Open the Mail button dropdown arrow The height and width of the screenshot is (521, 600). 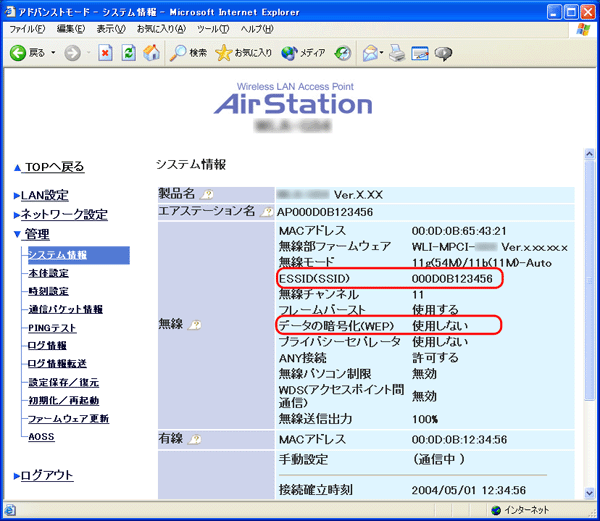(382, 53)
